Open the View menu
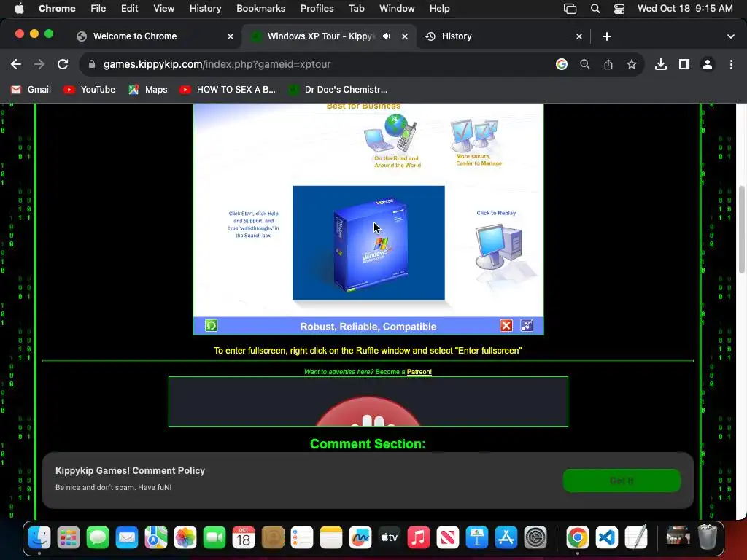Screen dimensions: 747x560 click(164, 9)
